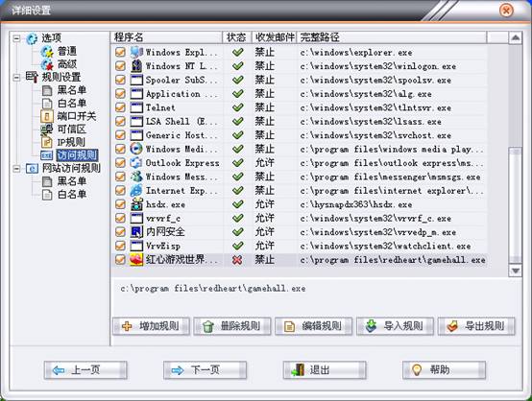Click the Windows Explorer program icon
This screenshot has width=532, height=401.
coord(136,52)
